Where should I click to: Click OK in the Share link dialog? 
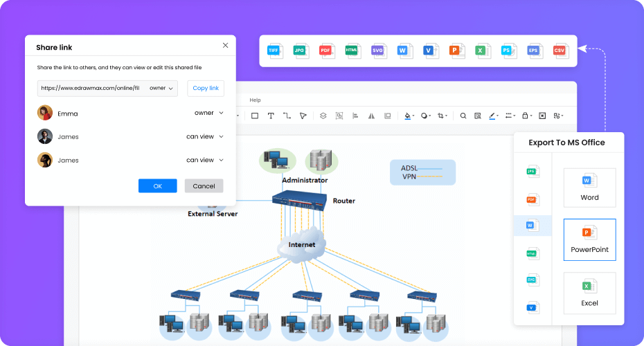(x=157, y=186)
